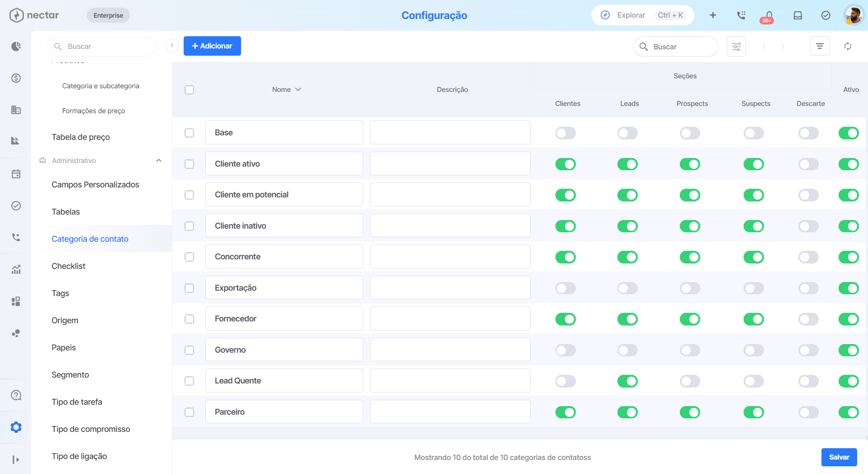Open the three-dots cluster icon in sidebar

point(16,333)
